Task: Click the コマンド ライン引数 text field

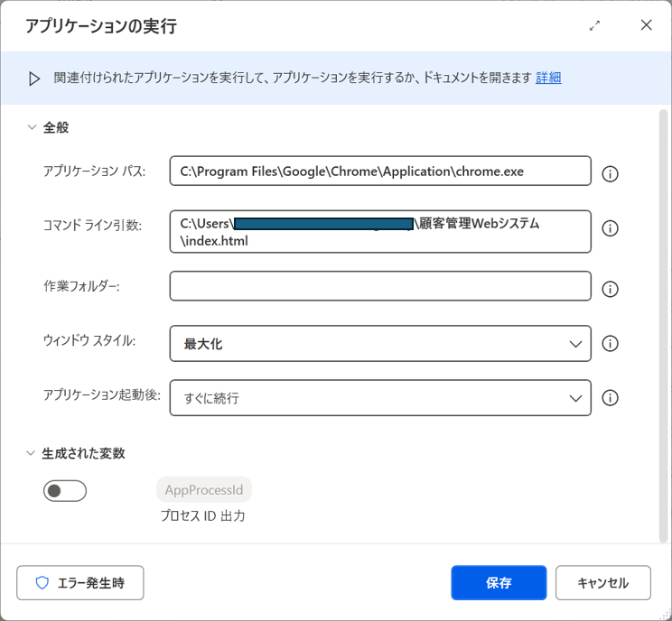Action: tap(379, 232)
